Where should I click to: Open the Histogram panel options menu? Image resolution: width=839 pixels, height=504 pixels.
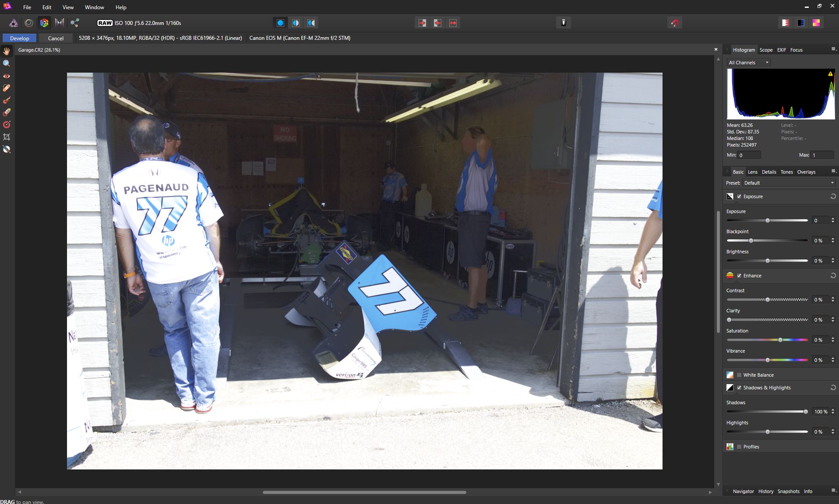pos(833,49)
